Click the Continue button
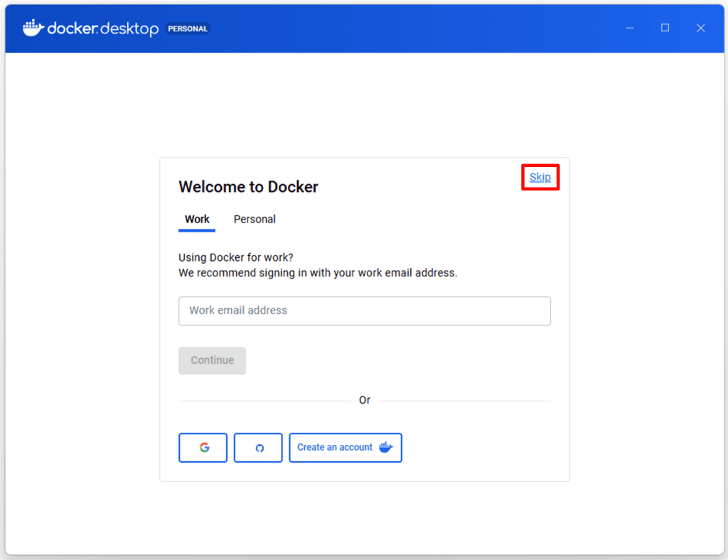Image resolution: width=728 pixels, height=560 pixels. click(212, 360)
